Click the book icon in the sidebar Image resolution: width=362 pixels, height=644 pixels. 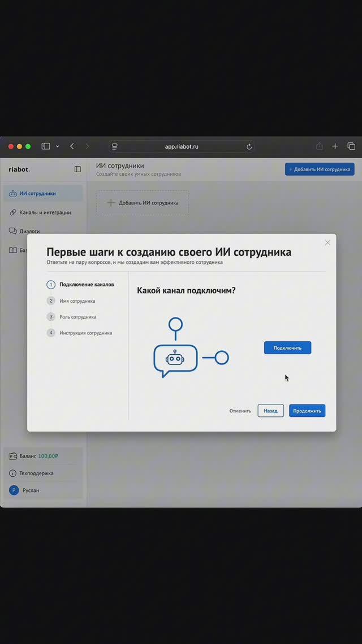(x=13, y=250)
